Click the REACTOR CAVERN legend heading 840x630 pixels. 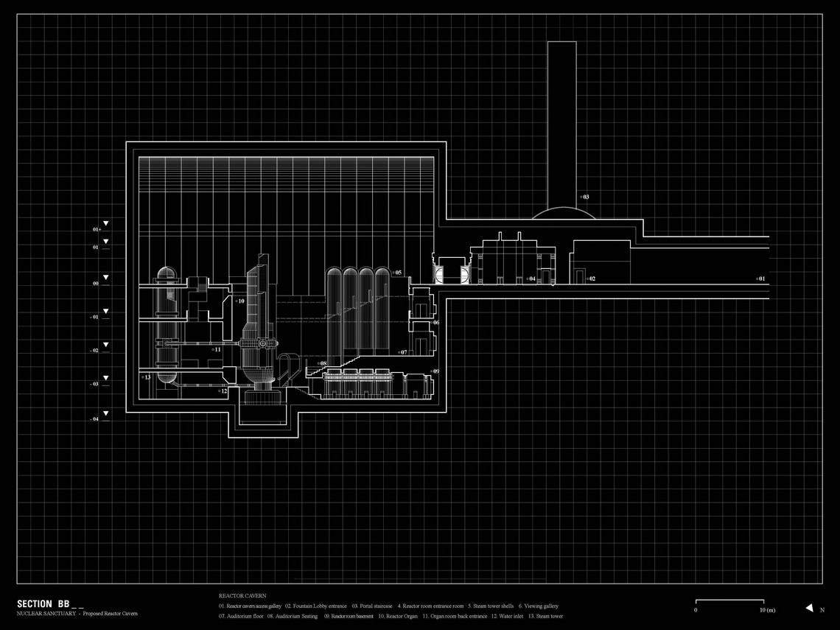242,595
